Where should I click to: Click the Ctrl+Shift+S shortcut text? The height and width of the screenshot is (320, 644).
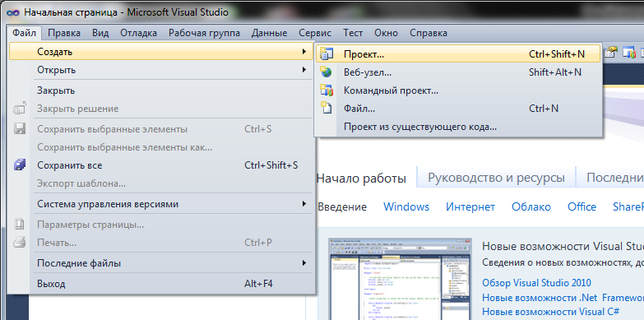[271, 165]
